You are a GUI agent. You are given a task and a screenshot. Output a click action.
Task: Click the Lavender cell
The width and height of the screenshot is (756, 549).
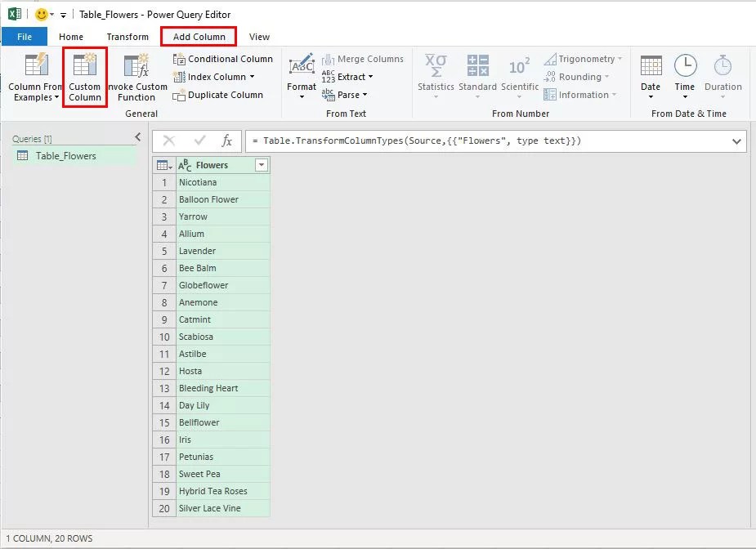223,251
